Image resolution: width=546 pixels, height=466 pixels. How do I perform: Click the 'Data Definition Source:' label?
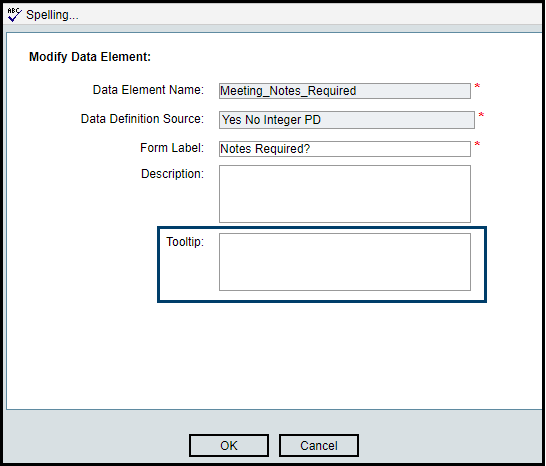click(142, 119)
